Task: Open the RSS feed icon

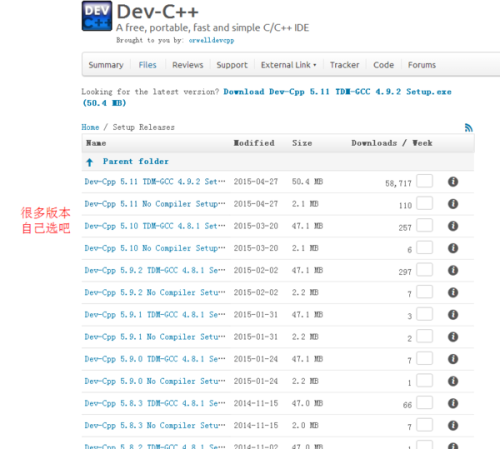Action: (x=469, y=127)
